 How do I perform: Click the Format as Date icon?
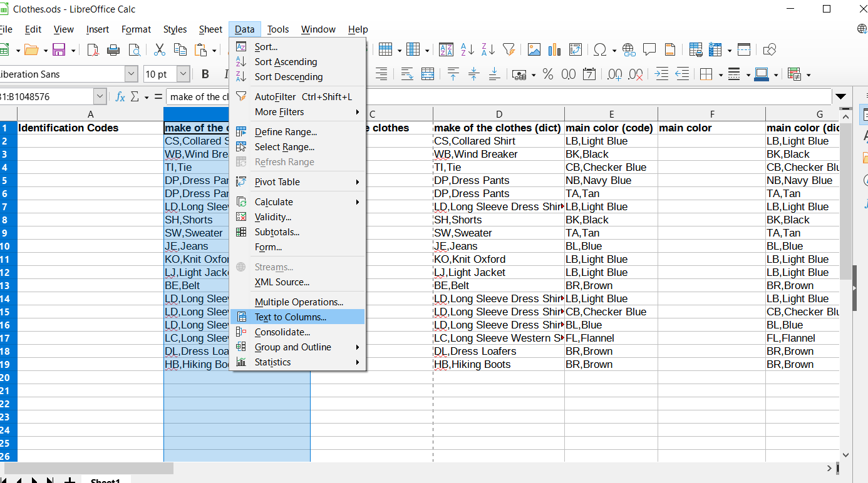coord(589,74)
